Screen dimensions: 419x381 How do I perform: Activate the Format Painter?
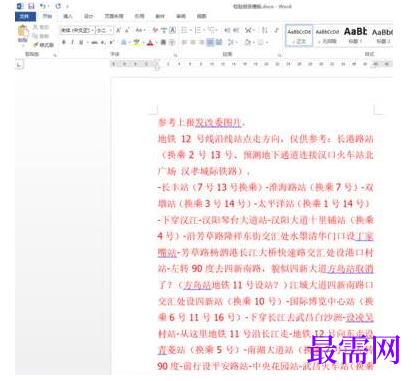point(43,44)
